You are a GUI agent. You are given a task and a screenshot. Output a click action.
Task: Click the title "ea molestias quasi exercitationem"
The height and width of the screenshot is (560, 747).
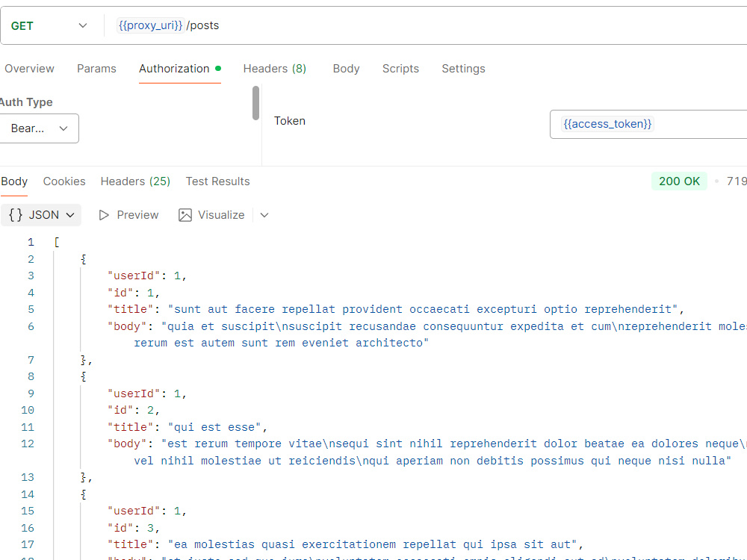285,545
